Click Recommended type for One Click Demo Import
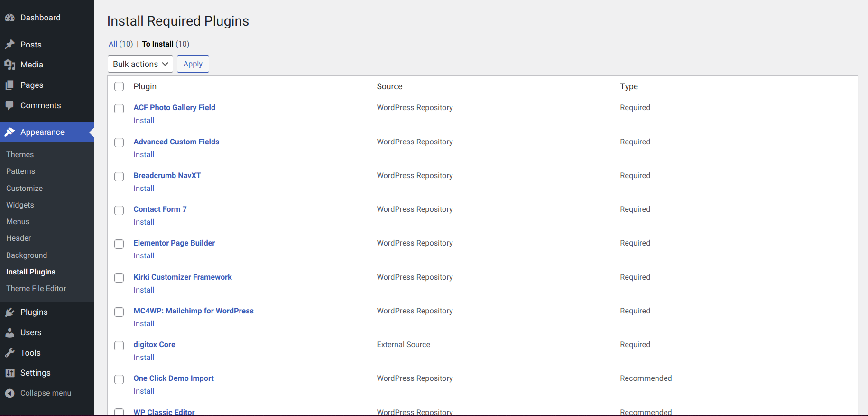 (x=646, y=378)
